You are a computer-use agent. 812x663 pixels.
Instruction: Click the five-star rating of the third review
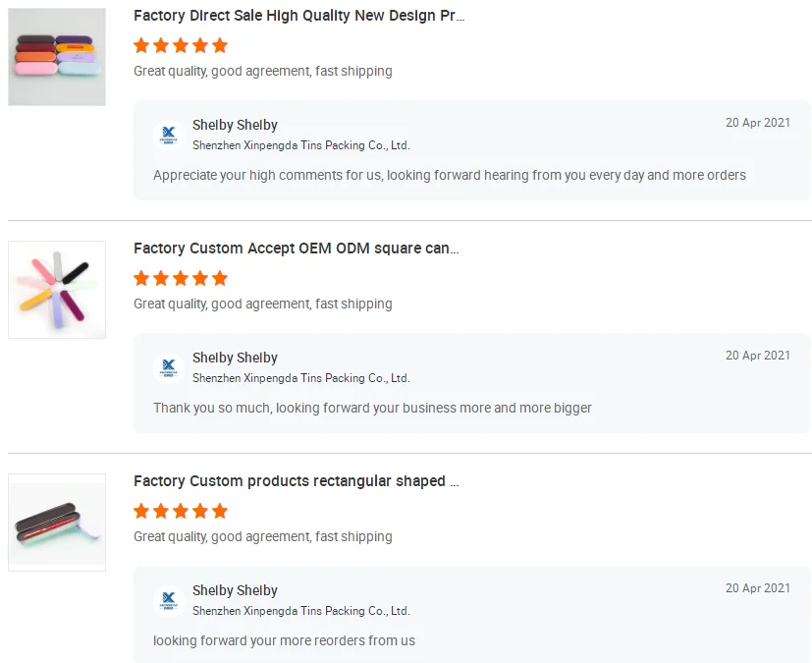point(181,511)
